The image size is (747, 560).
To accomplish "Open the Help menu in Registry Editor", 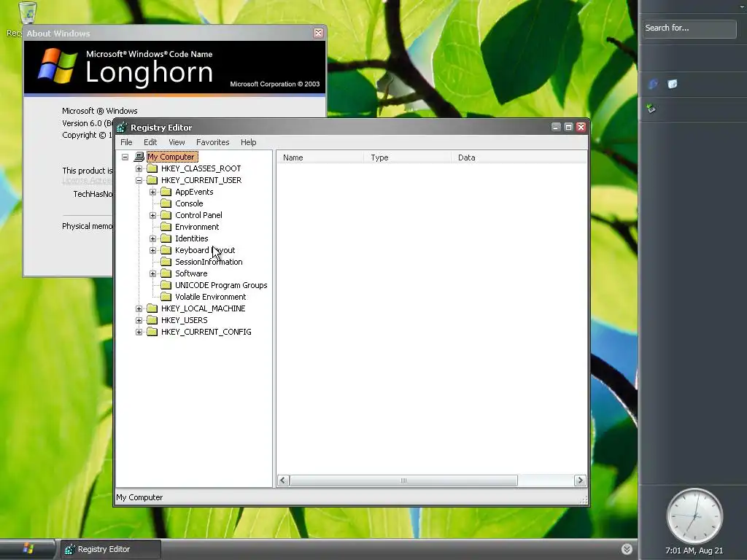I will (248, 142).
